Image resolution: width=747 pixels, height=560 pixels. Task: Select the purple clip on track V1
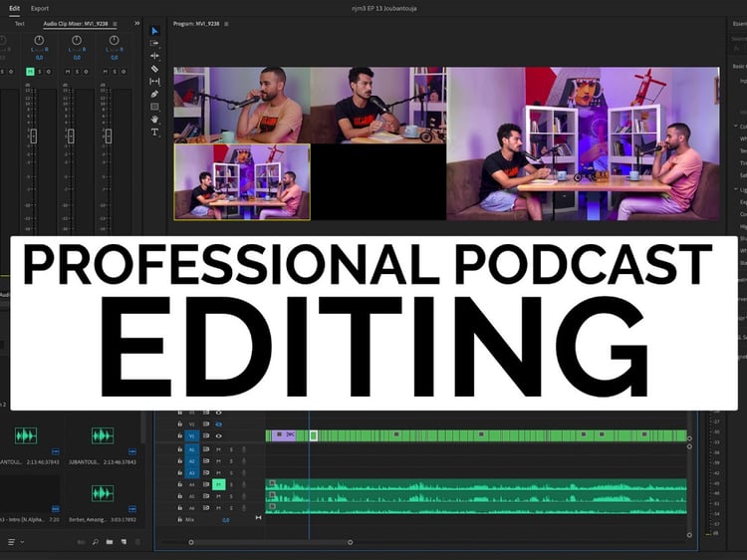[284, 435]
